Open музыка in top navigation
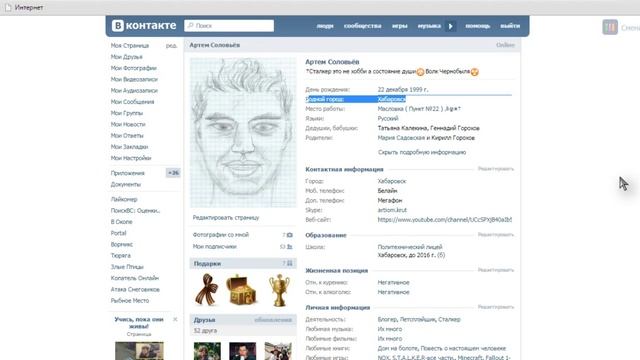 pyautogui.click(x=429, y=26)
